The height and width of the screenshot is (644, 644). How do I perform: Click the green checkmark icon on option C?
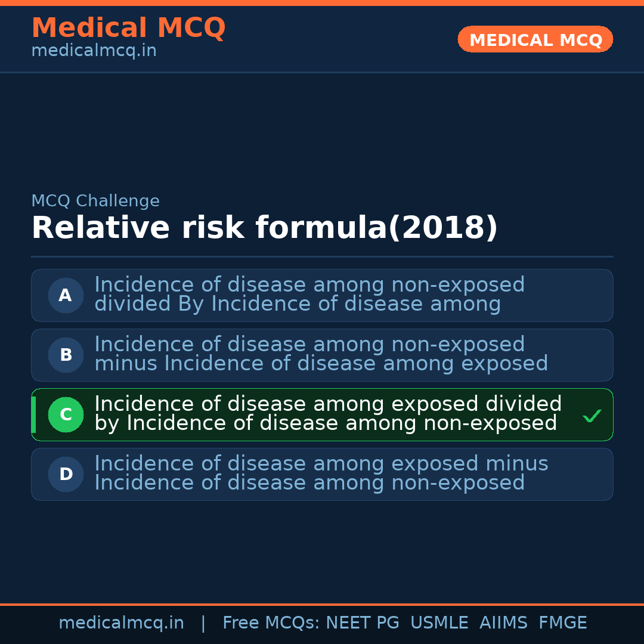click(x=592, y=416)
